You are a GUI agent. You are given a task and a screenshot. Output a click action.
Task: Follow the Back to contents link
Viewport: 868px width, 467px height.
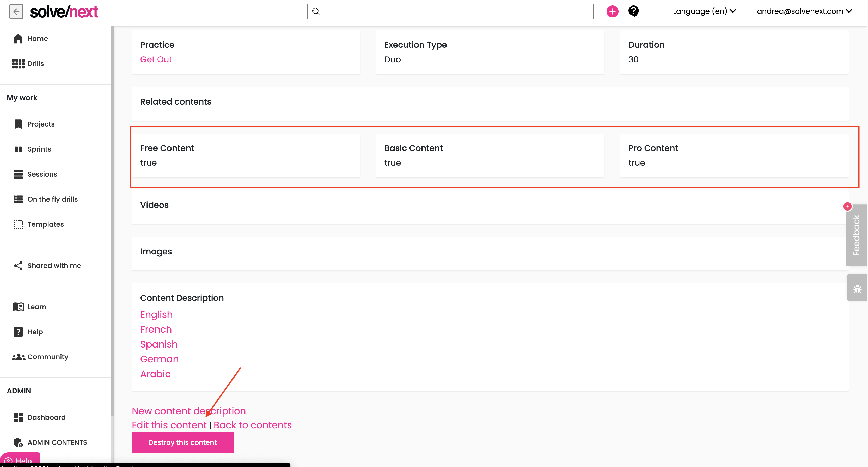(252, 425)
